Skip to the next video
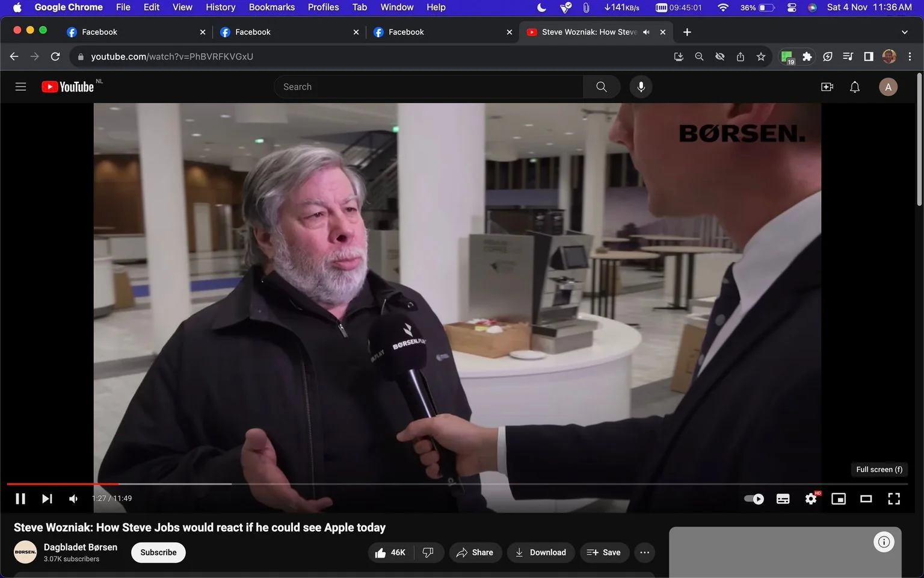Screen dimensions: 924x578 pos(47,499)
